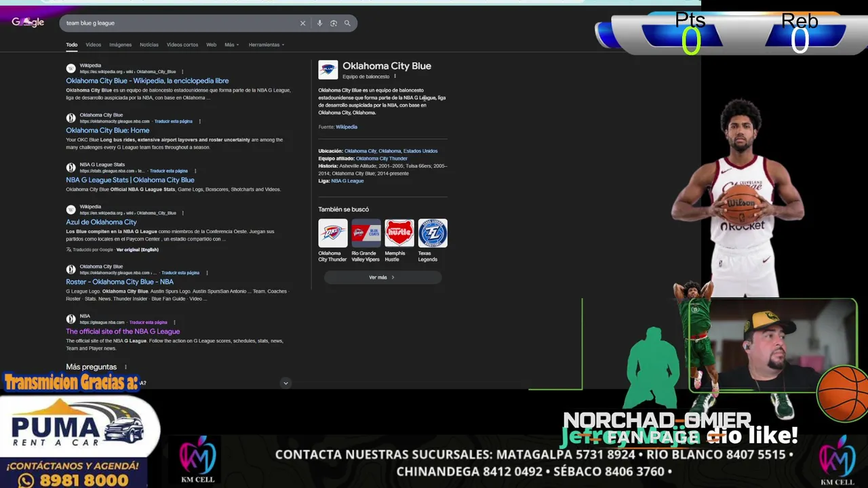Select Memphis Hustle thumbnail
Image resolution: width=868 pixels, height=488 pixels.
point(399,233)
